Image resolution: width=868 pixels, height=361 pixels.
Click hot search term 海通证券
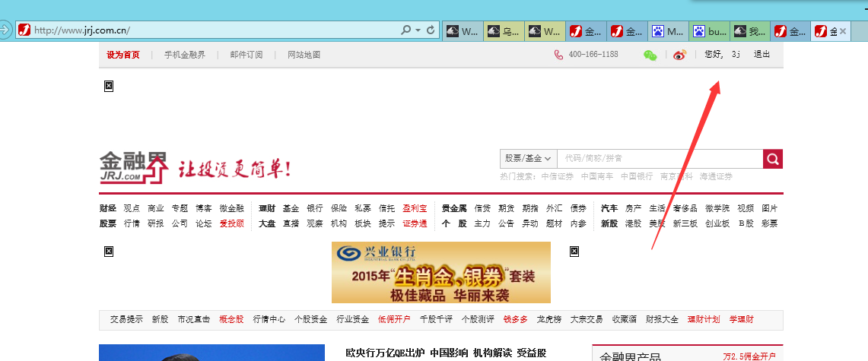pyautogui.click(x=716, y=177)
